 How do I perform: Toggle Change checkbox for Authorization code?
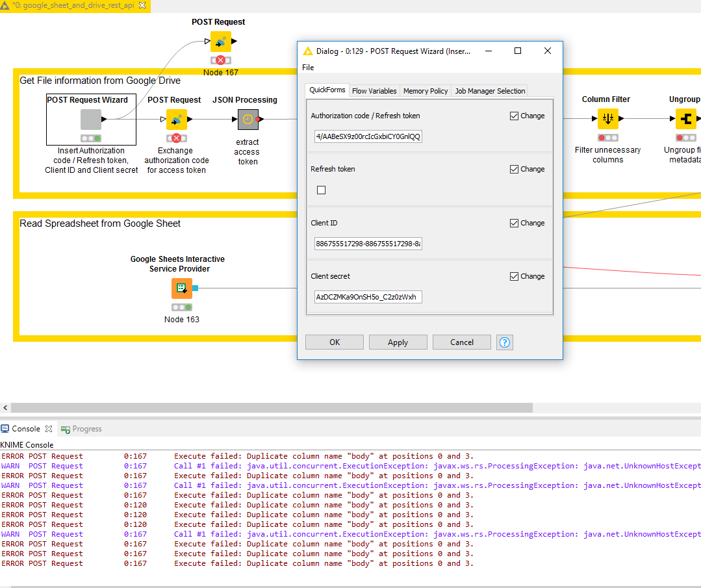point(515,116)
